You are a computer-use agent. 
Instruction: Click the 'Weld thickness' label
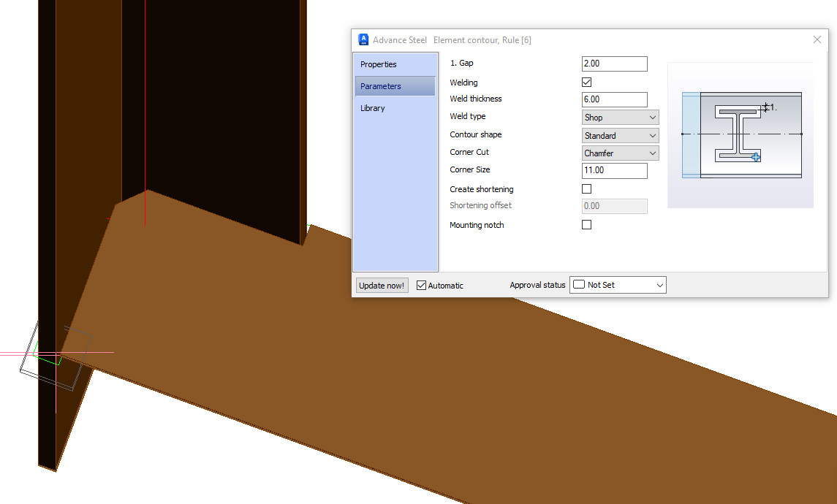point(476,99)
